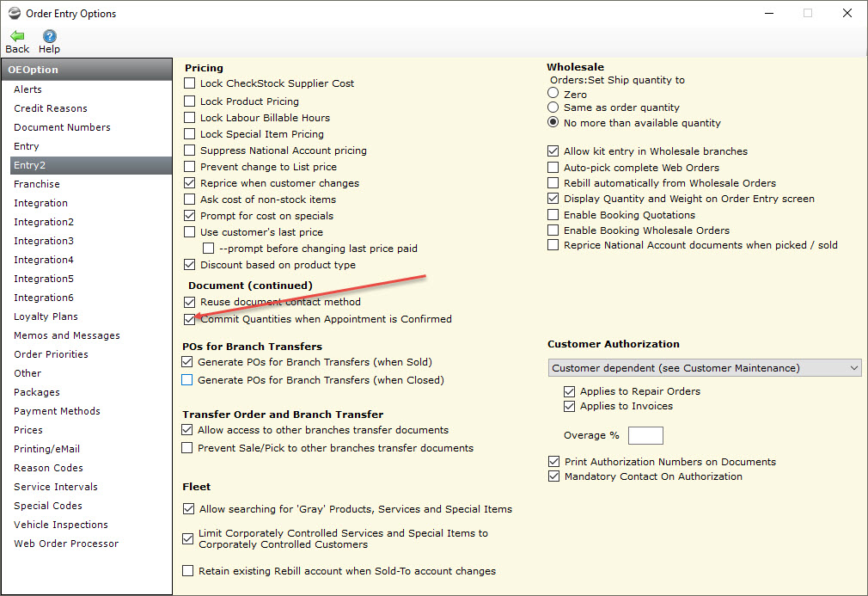This screenshot has width=868, height=596.
Task: Check prompt before changing last price paid
Action: [208, 249]
